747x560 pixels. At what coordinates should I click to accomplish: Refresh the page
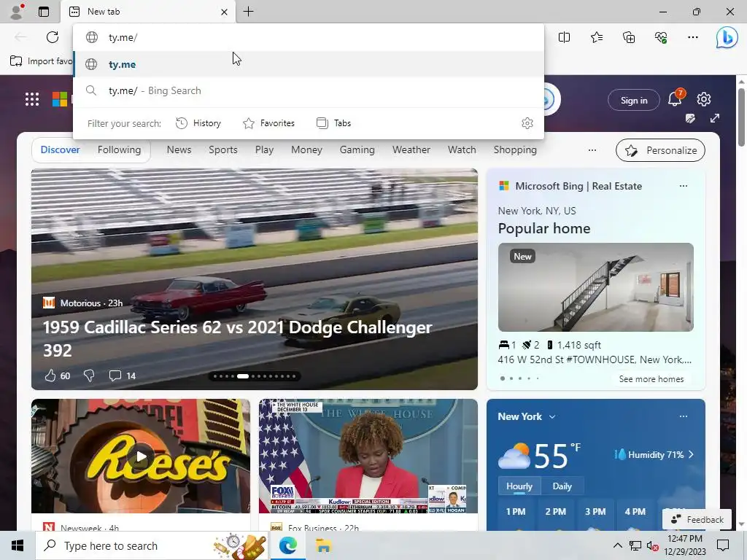53,37
